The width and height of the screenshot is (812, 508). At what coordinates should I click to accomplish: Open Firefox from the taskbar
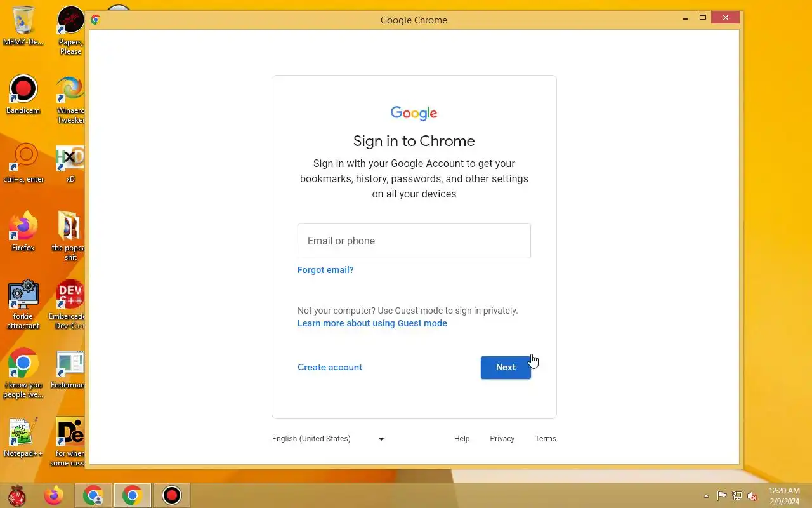click(x=54, y=495)
